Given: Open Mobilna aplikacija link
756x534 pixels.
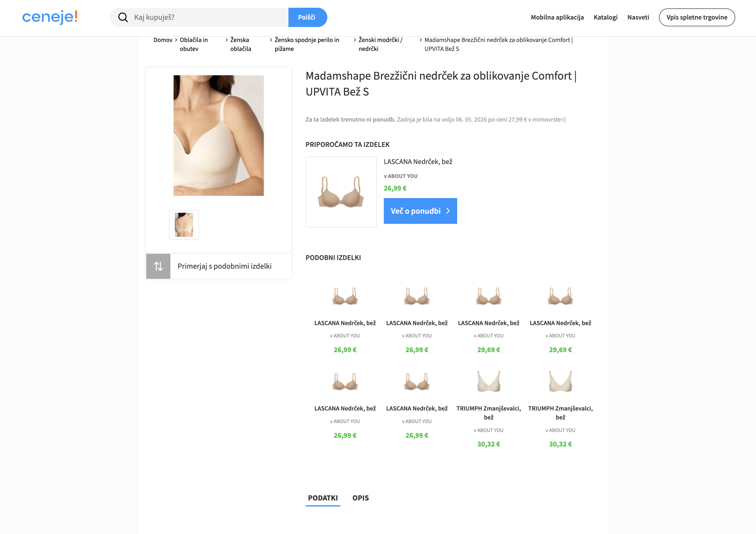Looking at the screenshot, I should tap(557, 17).
